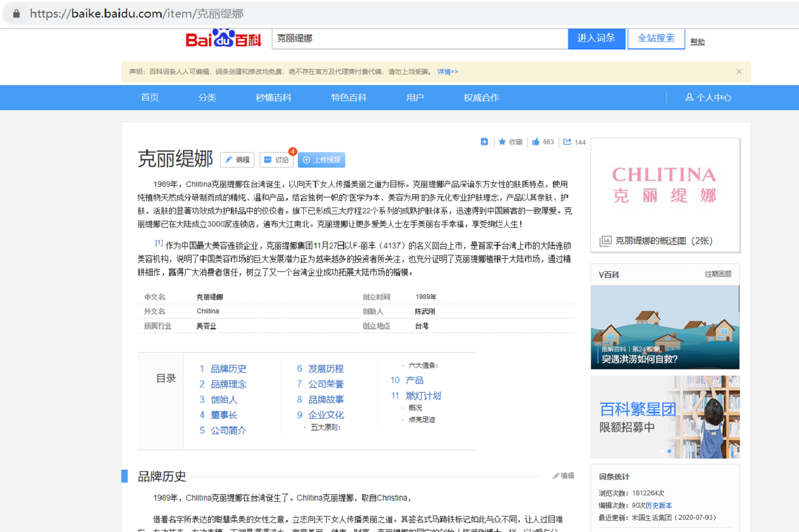Click the 详情>> link in notice
Screen dimensions: 799x532
pyautogui.click(x=448, y=72)
